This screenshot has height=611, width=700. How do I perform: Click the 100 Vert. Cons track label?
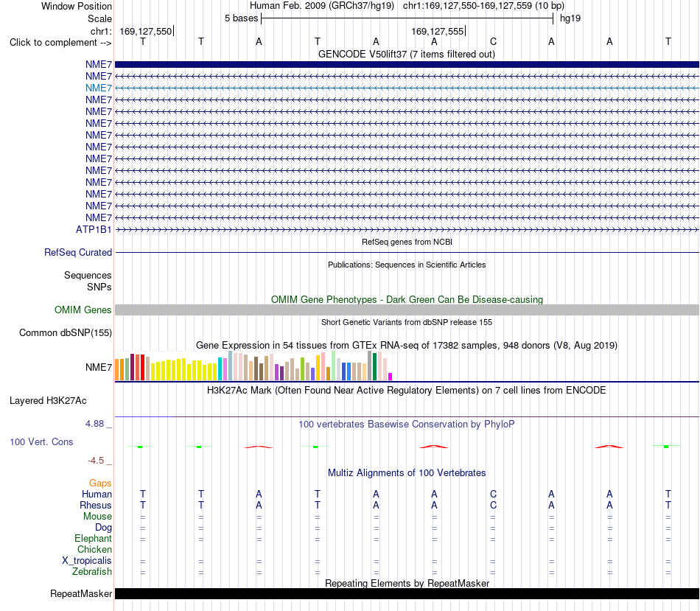pos(41,441)
